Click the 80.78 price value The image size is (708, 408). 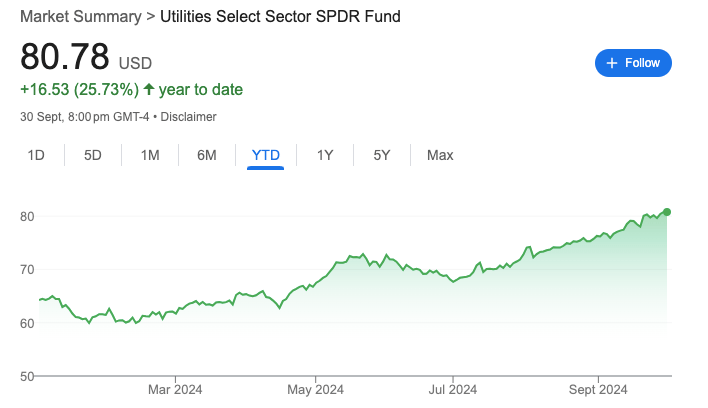click(63, 57)
